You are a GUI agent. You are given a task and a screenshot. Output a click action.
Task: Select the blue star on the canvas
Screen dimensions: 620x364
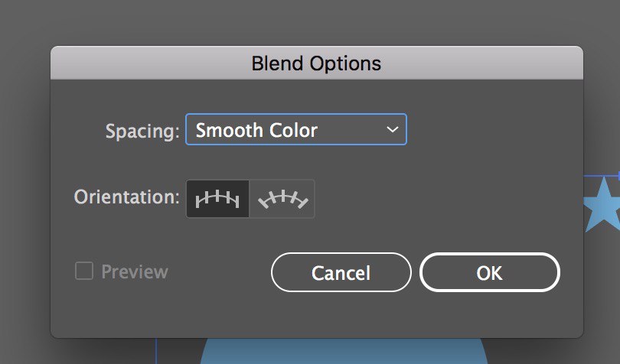pyautogui.click(x=604, y=206)
